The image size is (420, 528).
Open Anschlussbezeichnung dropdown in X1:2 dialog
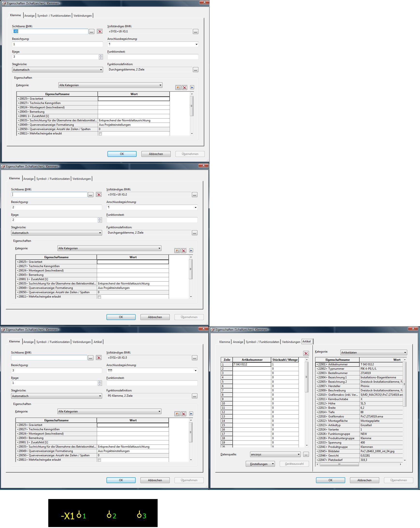tap(195, 208)
